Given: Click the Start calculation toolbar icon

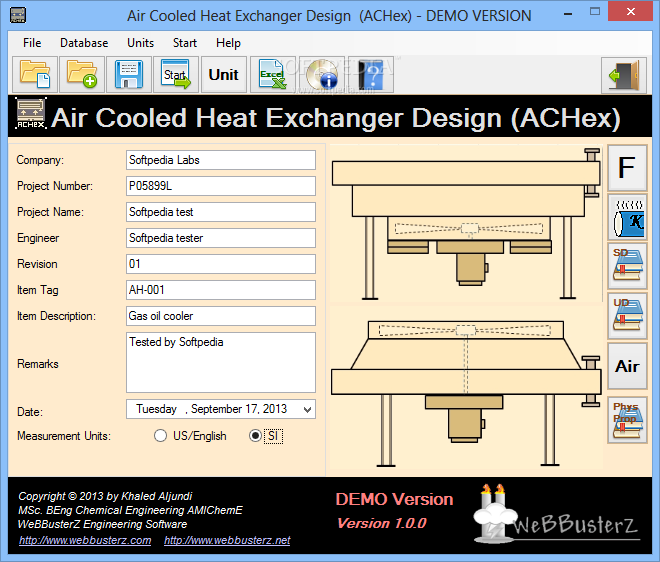Looking at the screenshot, I should [x=176, y=75].
